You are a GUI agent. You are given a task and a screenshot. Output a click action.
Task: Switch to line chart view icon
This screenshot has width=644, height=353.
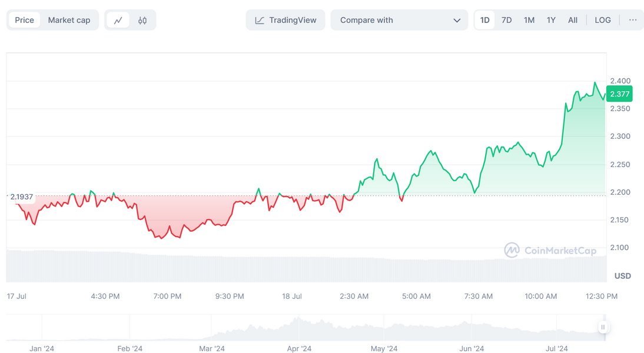(x=118, y=20)
